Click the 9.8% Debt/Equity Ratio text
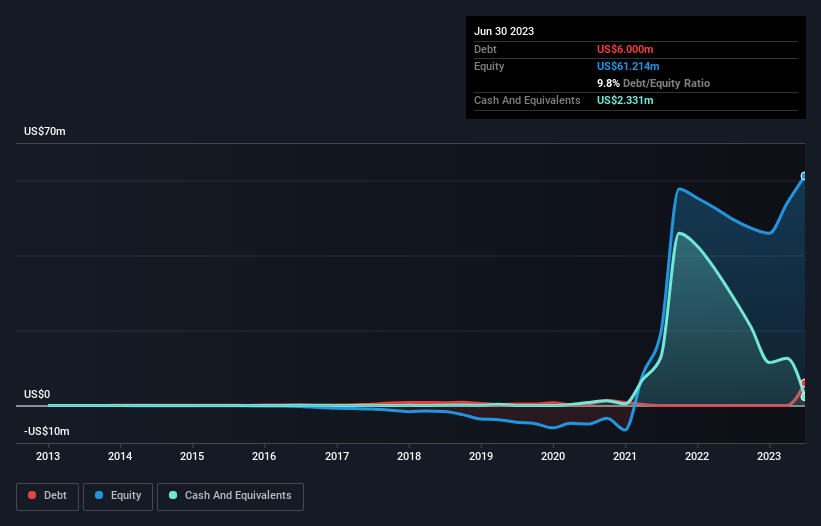Image resolution: width=821 pixels, height=526 pixels. coord(653,83)
